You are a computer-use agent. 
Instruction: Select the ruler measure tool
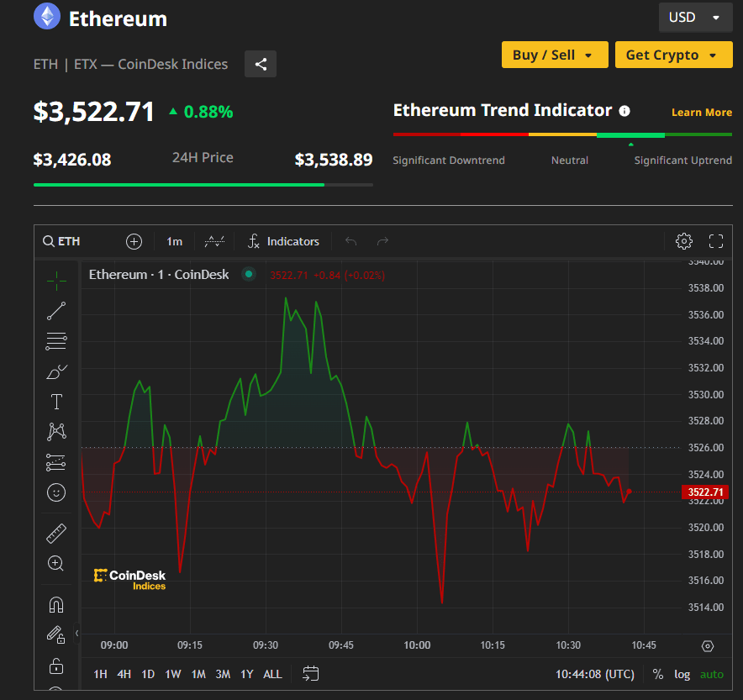56,534
